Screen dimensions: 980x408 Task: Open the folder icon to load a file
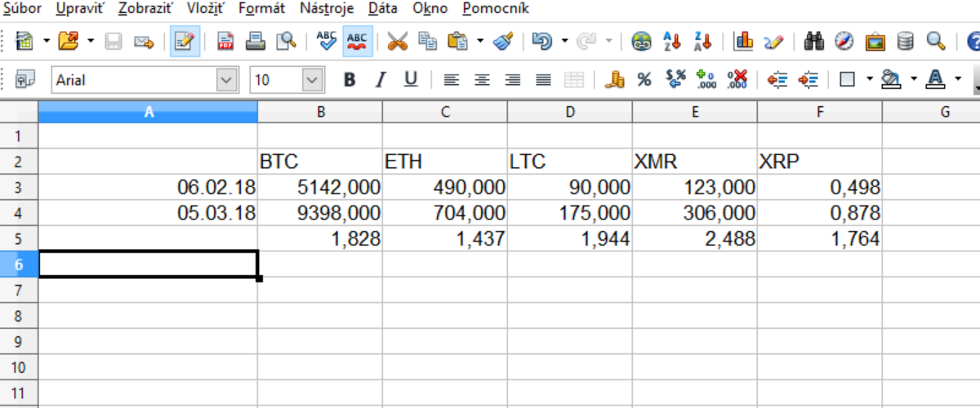[69, 41]
